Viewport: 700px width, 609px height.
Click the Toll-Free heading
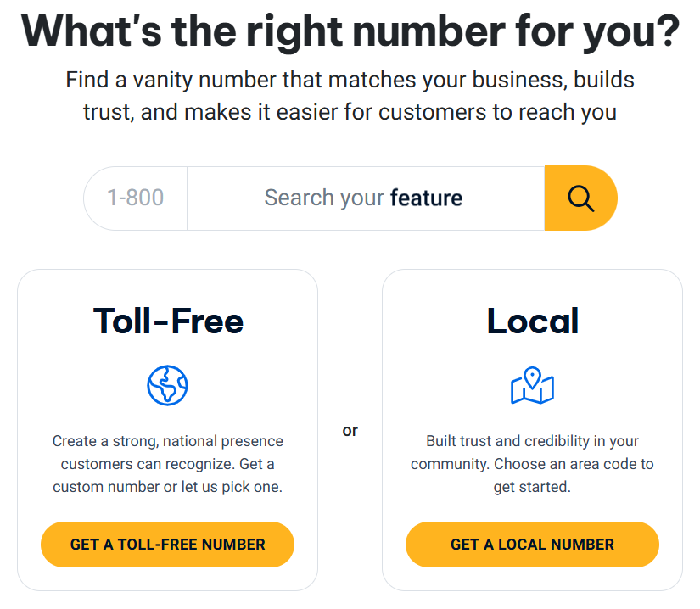coord(167,321)
